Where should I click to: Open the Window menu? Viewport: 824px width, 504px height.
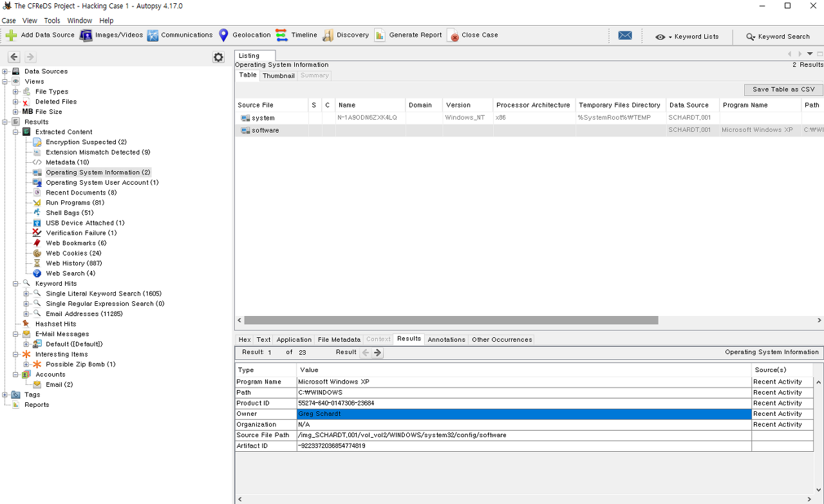[x=80, y=21]
